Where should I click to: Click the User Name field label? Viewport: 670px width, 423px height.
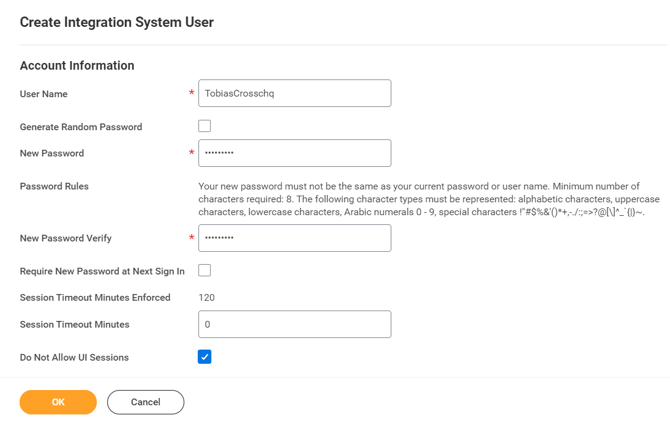(x=43, y=94)
